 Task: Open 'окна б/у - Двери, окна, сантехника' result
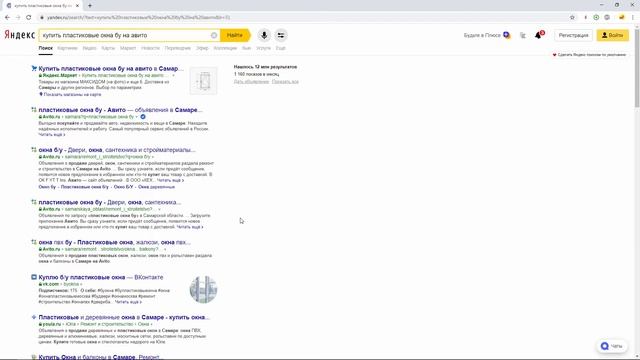coord(117,150)
